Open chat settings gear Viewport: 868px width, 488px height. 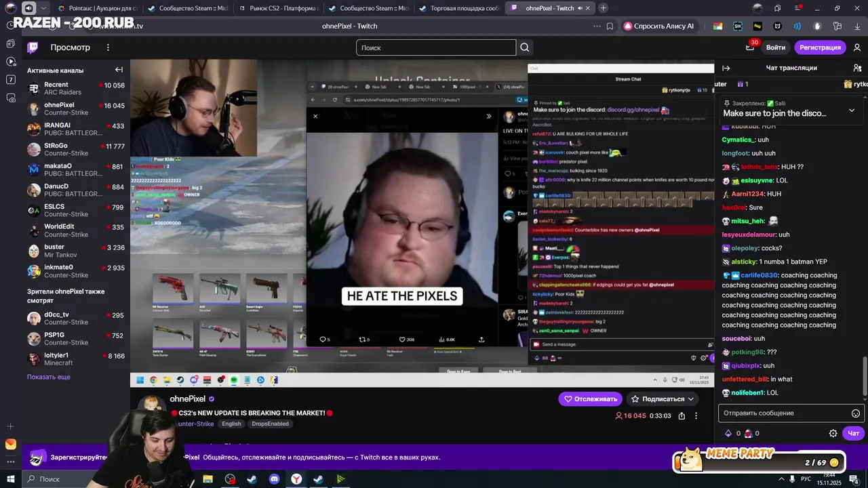[x=833, y=433]
